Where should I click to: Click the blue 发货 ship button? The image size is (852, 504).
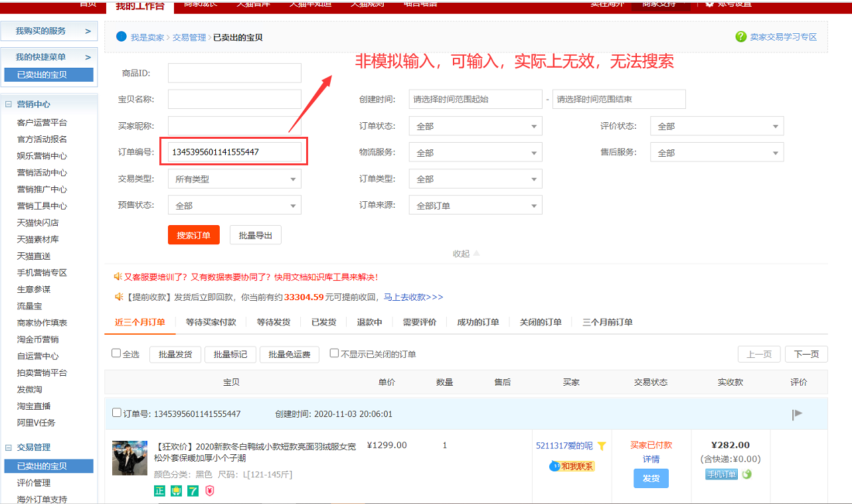pyautogui.click(x=651, y=478)
